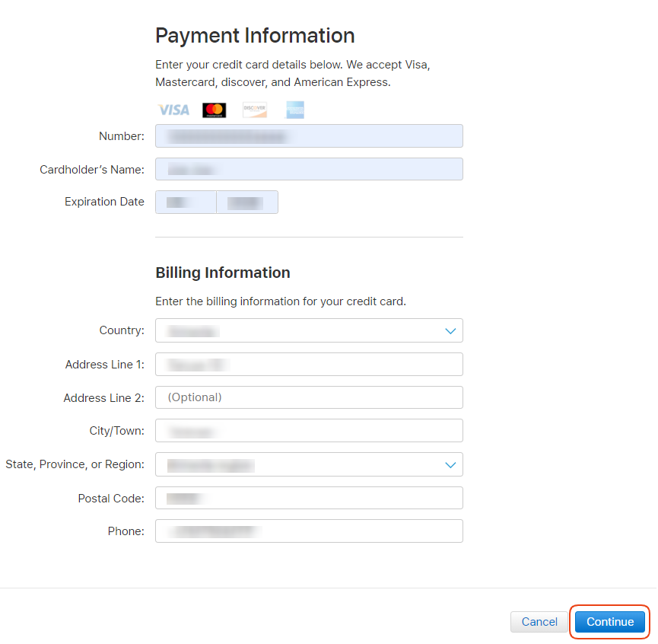Click the American Express logo

click(x=295, y=110)
